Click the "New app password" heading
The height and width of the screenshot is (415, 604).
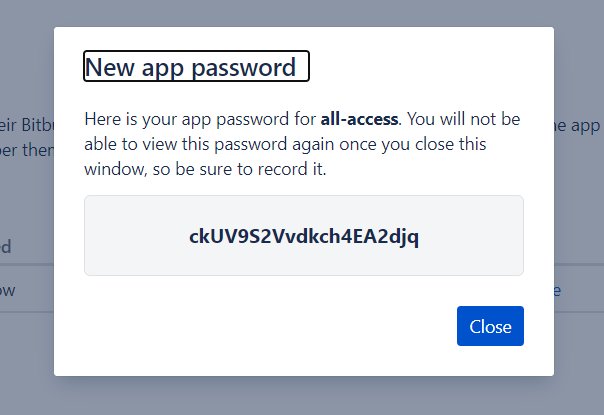(196, 67)
